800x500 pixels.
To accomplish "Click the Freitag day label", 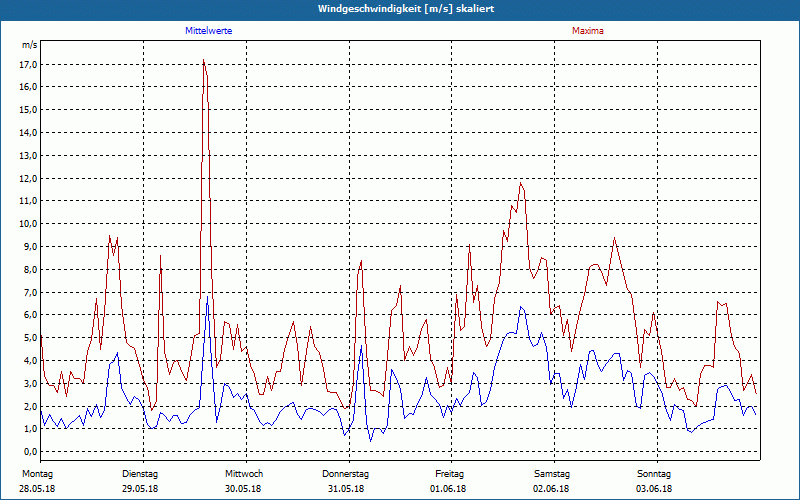I will coord(449,474).
